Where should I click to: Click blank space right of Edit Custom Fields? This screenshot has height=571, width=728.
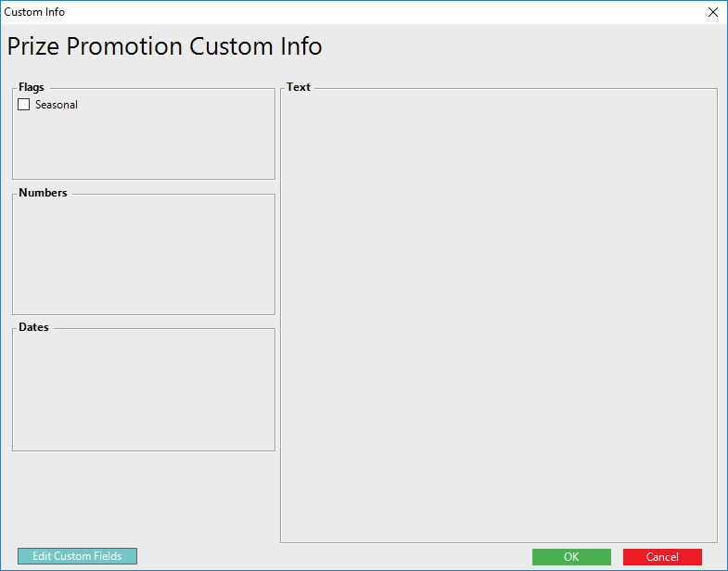[325, 556]
